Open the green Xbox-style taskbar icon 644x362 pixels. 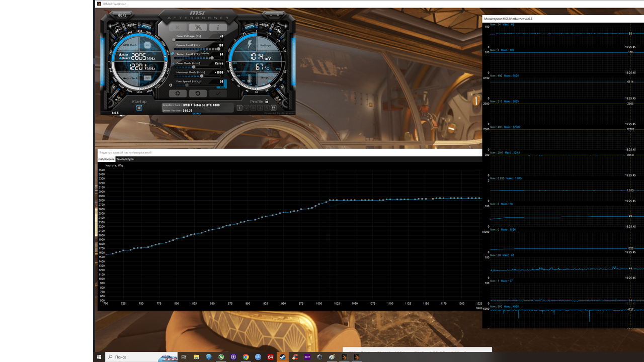221,357
